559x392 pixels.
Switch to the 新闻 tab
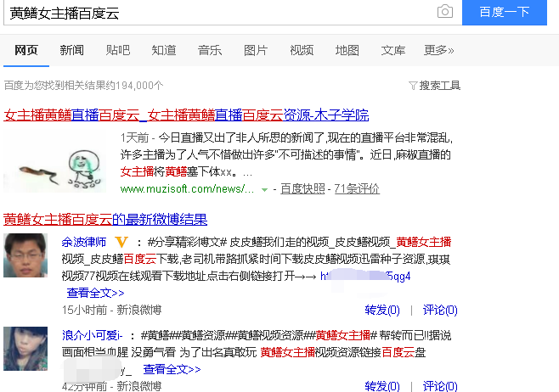point(71,50)
